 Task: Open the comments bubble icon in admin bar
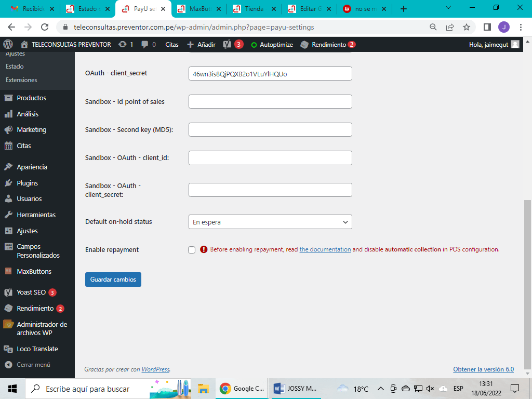(145, 45)
